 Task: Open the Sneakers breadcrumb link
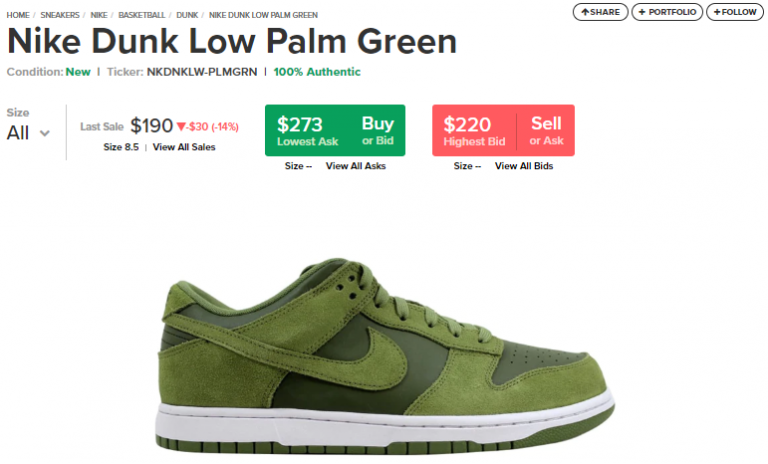point(60,15)
